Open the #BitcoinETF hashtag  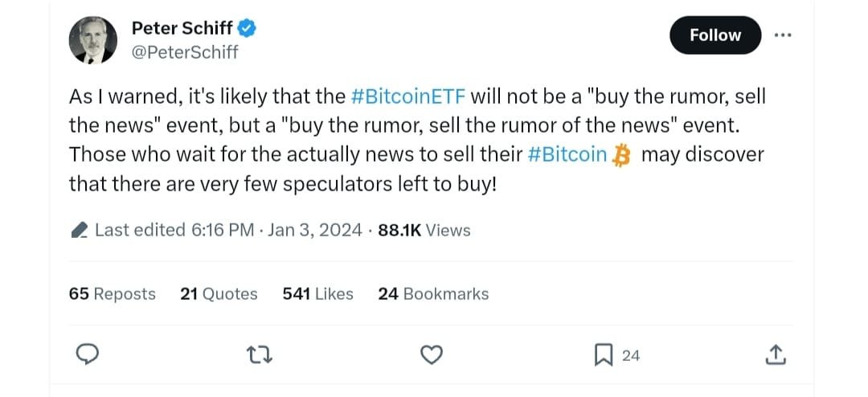(x=408, y=97)
